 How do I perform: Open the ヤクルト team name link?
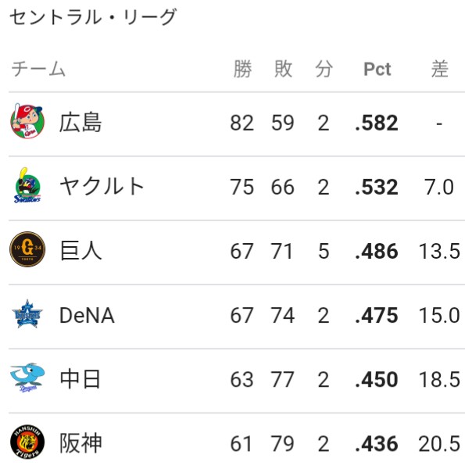[102, 186]
